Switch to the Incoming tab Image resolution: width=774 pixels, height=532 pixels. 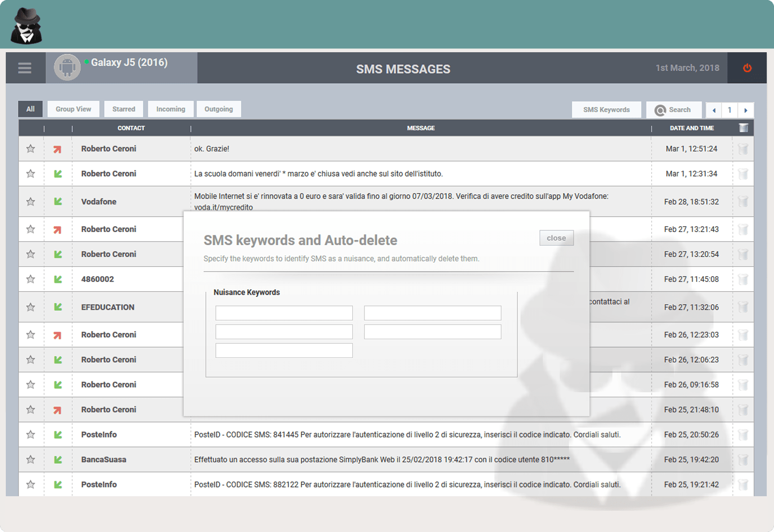[170, 109]
